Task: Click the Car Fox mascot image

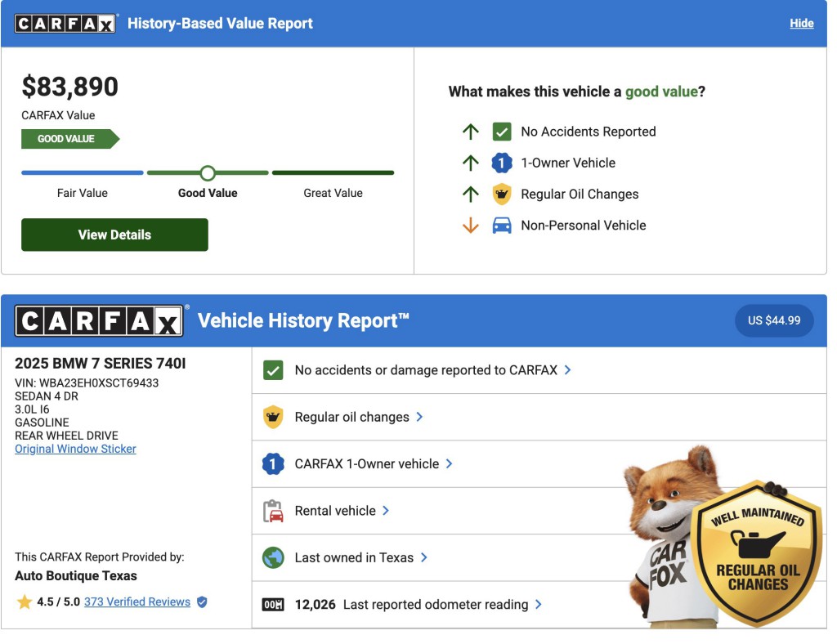Action: (x=670, y=539)
